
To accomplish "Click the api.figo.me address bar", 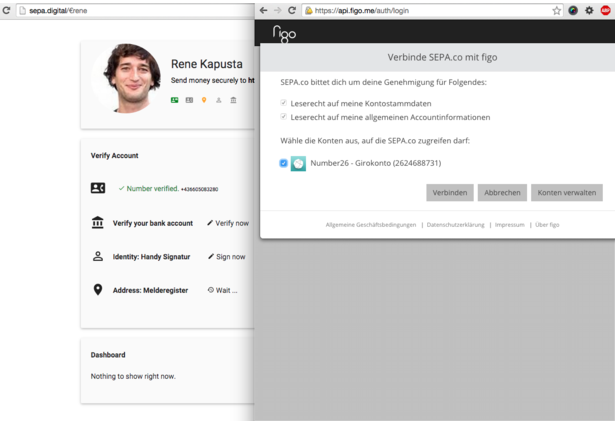I will tap(432, 11).
